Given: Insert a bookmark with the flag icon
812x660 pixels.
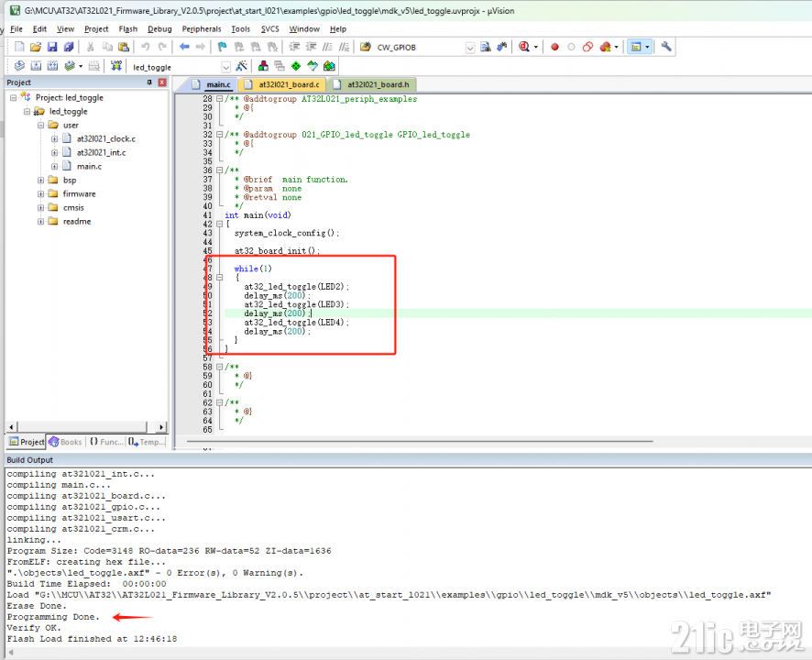Looking at the screenshot, I should [x=222, y=47].
